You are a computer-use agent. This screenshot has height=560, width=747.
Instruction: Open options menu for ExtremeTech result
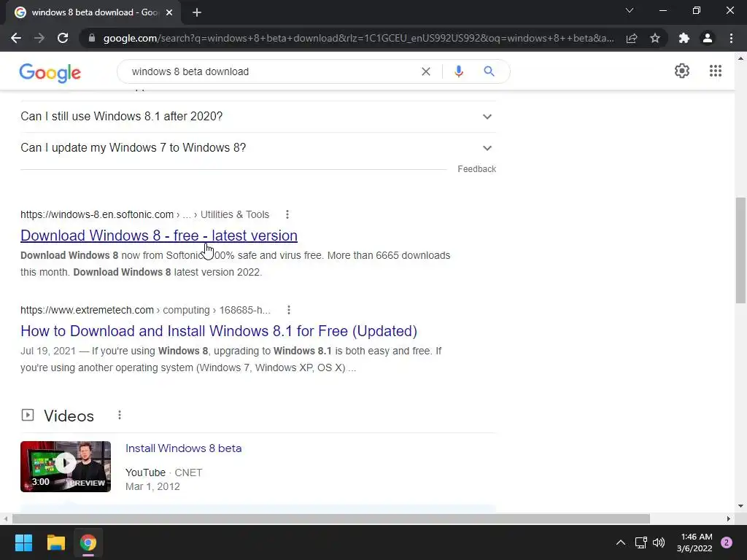tap(289, 311)
